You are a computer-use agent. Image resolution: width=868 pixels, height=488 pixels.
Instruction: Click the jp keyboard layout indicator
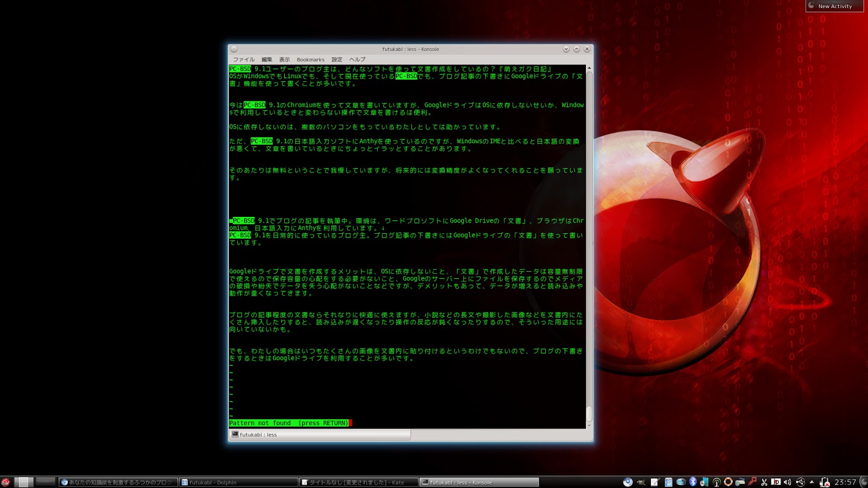tap(776, 482)
